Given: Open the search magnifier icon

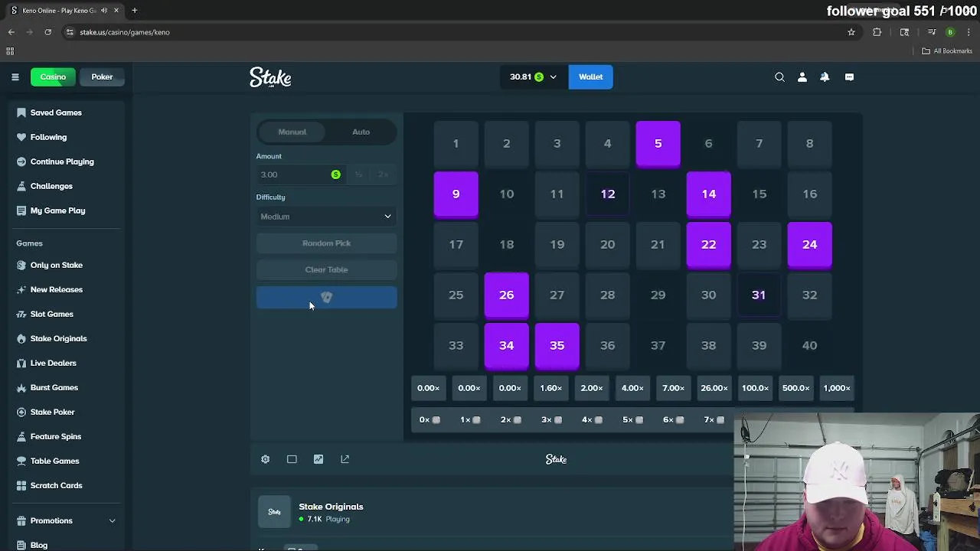Looking at the screenshot, I should 779,77.
